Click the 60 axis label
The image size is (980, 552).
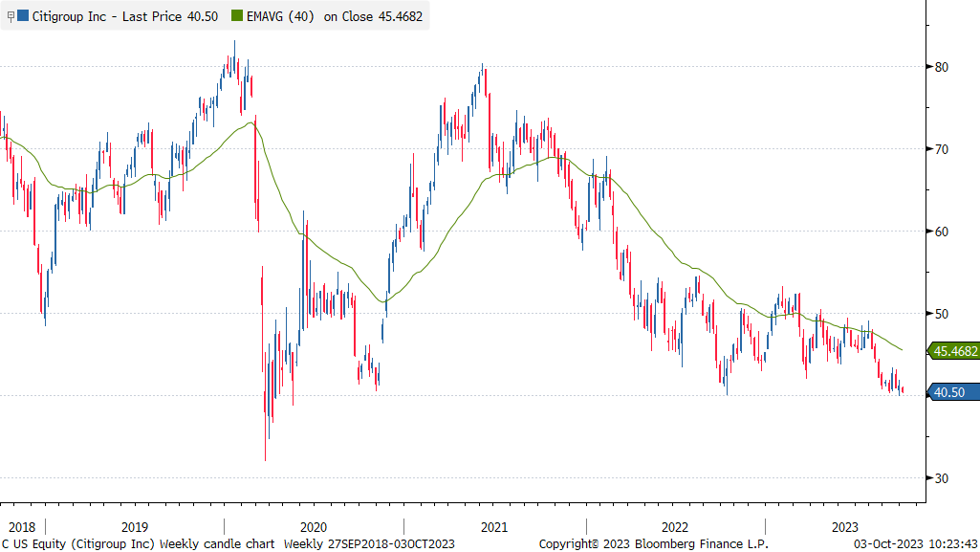pos(941,232)
